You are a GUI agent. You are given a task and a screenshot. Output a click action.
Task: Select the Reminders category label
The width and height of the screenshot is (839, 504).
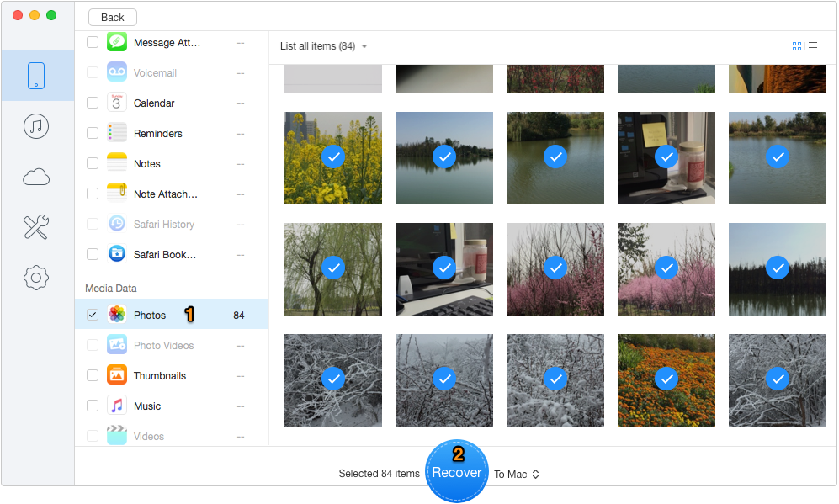pyautogui.click(x=158, y=134)
